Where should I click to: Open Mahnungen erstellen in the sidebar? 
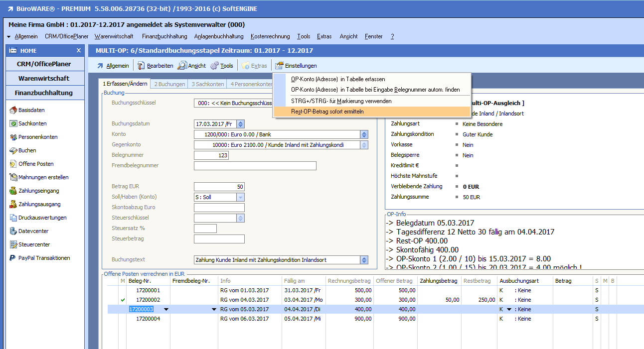point(43,177)
